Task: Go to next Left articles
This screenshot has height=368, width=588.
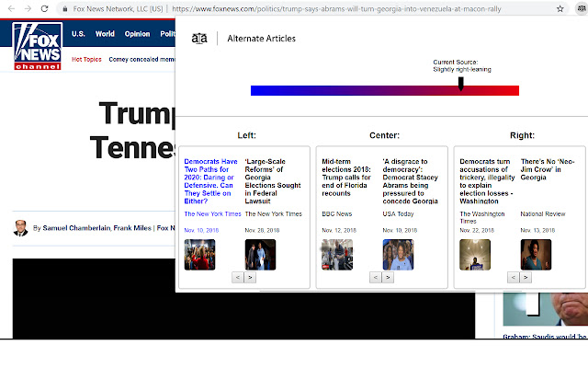Action: coord(250,278)
